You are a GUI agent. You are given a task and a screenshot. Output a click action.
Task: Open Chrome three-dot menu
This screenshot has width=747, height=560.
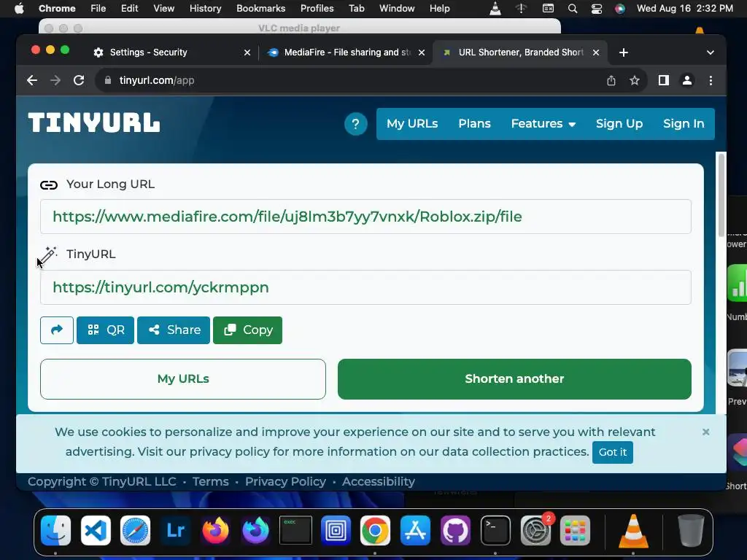pos(711,80)
